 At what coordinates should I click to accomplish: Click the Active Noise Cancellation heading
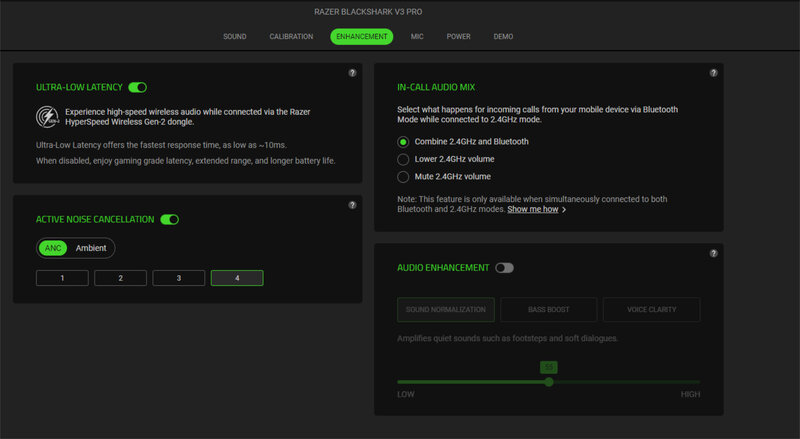pos(95,220)
